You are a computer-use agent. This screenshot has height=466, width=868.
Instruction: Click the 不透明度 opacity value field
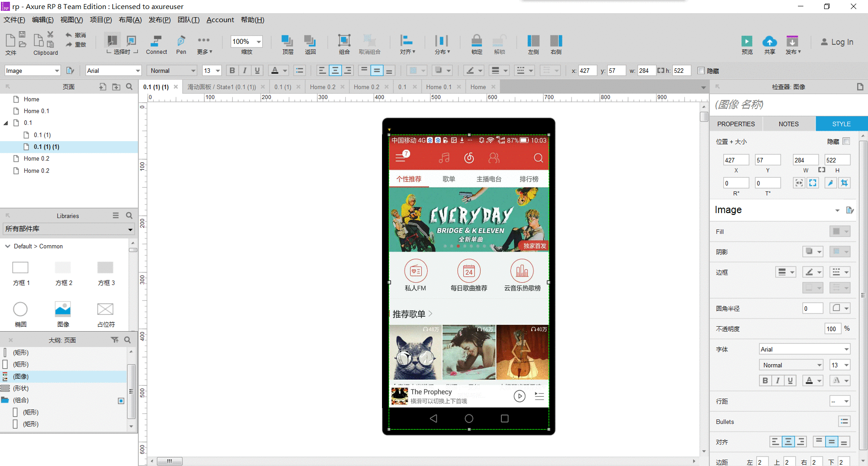(x=833, y=328)
